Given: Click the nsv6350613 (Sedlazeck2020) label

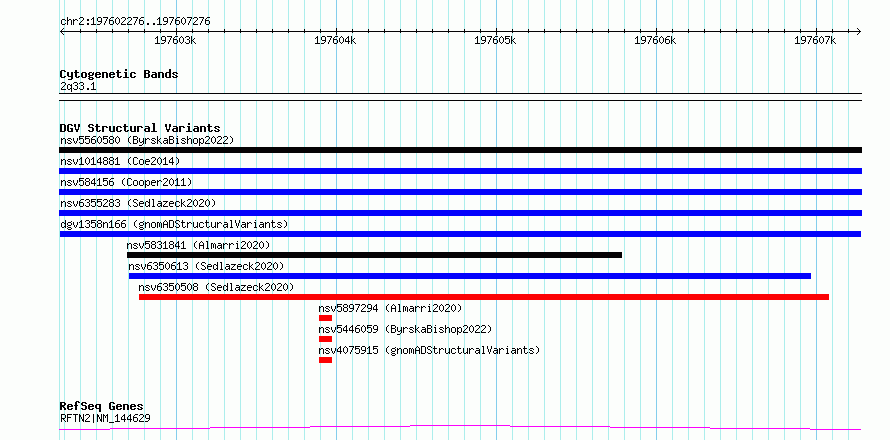Looking at the screenshot, I should [206, 266].
